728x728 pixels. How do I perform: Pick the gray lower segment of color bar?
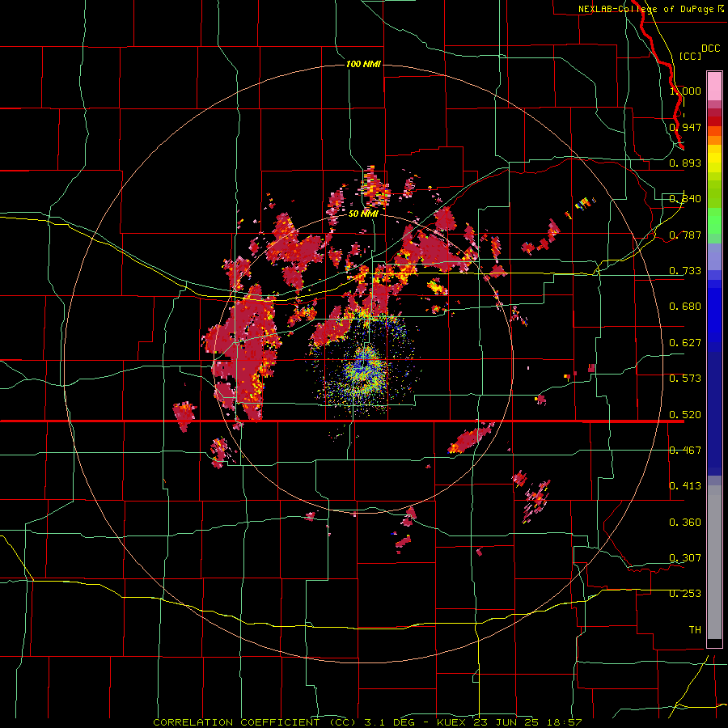pyautogui.click(x=714, y=562)
